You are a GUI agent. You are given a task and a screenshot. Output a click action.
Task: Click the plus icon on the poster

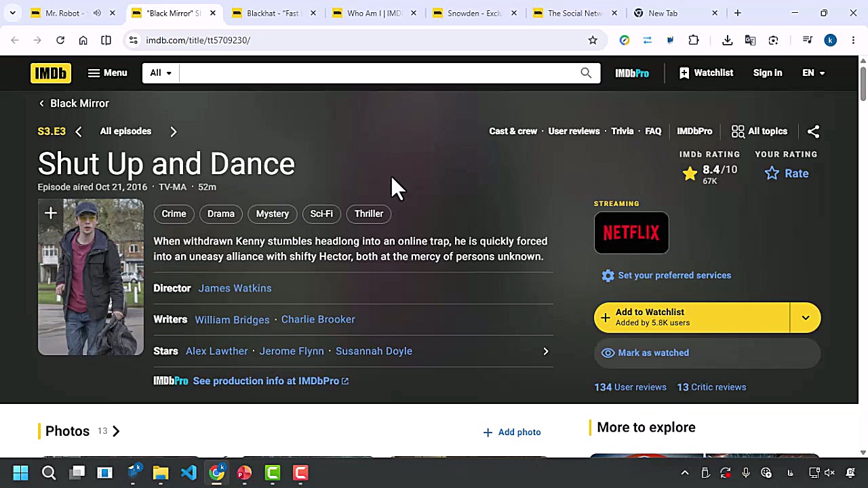[x=51, y=213]
